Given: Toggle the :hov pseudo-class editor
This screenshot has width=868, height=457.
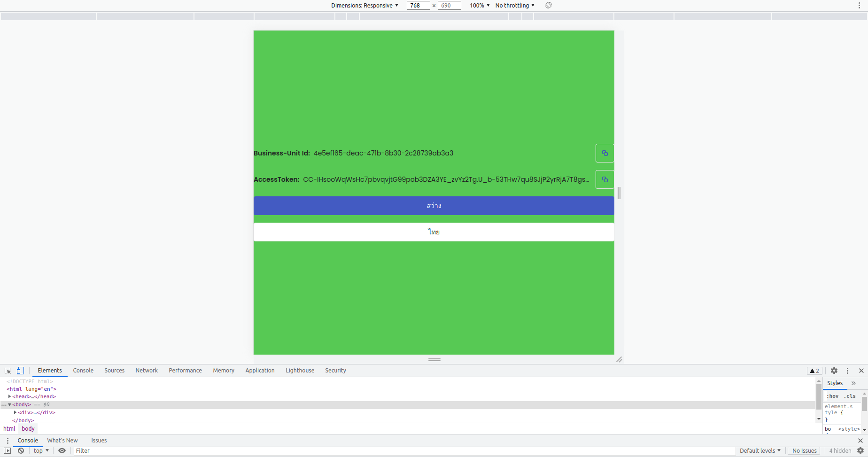Looking at the screenshot, I should coord(832,396).
